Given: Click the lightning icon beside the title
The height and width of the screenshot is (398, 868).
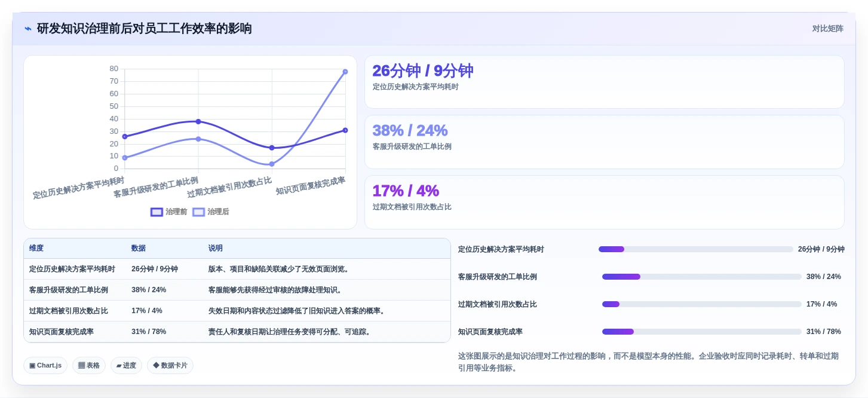Looking at the screenshot, I should (28, 29).
